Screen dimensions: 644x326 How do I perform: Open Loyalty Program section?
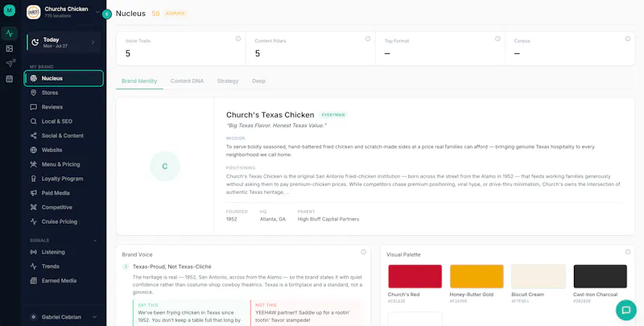tap(64, 179)
